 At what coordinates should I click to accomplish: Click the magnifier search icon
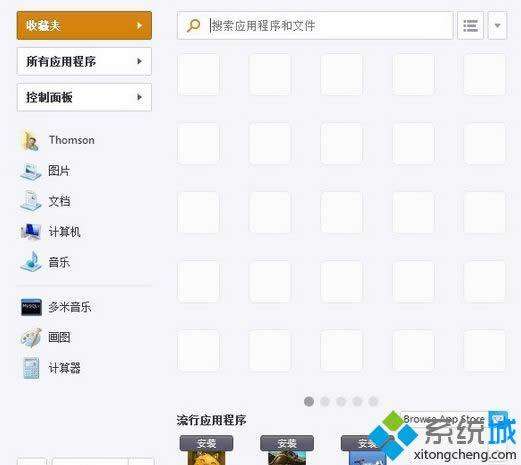coord(193,25)
